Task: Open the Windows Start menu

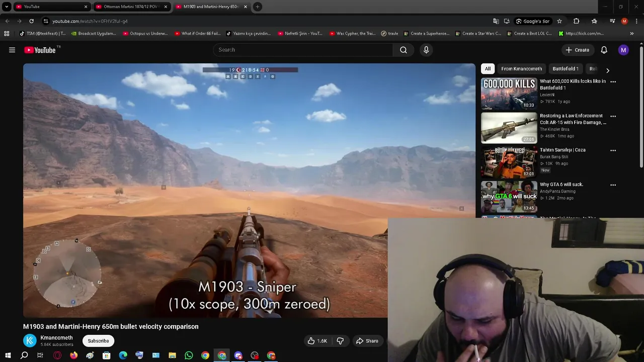Action: click(8, 355)
